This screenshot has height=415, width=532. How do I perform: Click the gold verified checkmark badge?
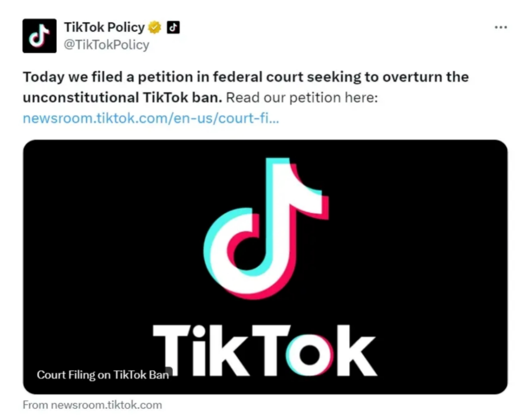pos(154,28)
